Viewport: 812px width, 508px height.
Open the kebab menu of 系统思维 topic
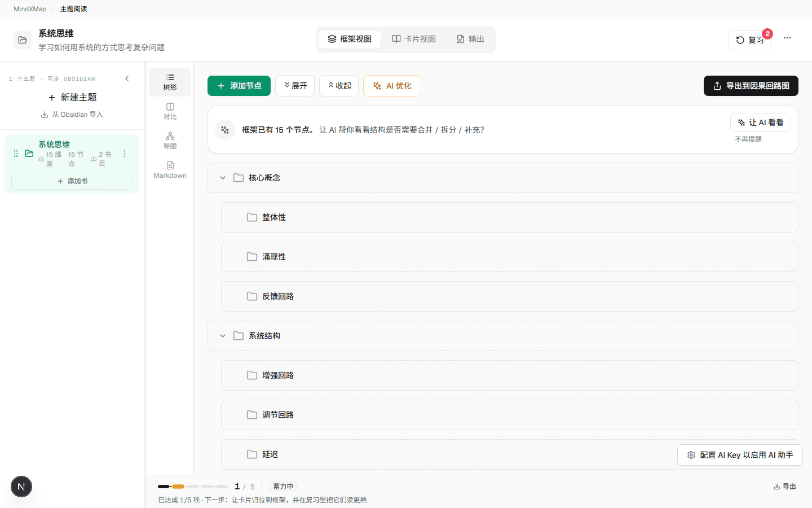point(125,154)
